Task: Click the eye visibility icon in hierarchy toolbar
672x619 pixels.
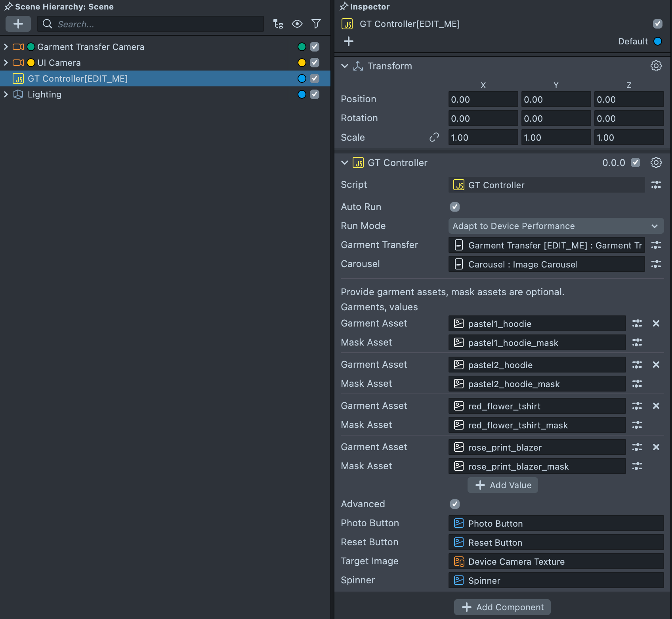Action: click(x=297, y=24)
